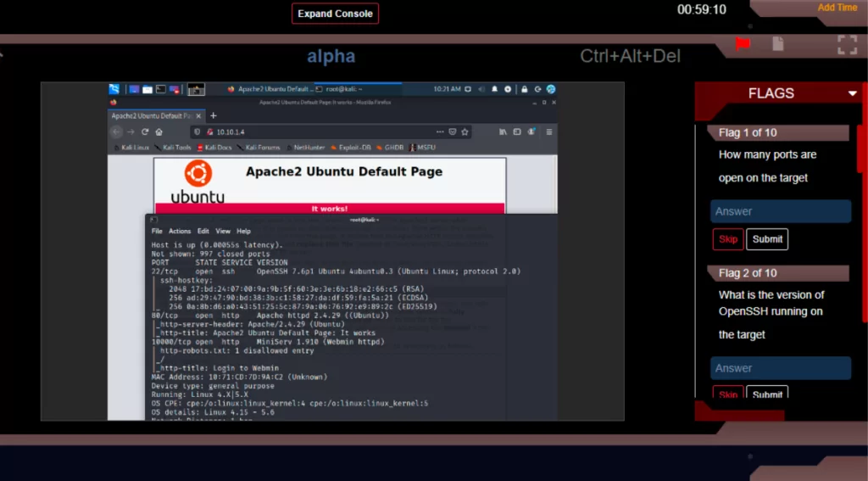Click the screen recorder icon in Kali panel

coord(175,89)
